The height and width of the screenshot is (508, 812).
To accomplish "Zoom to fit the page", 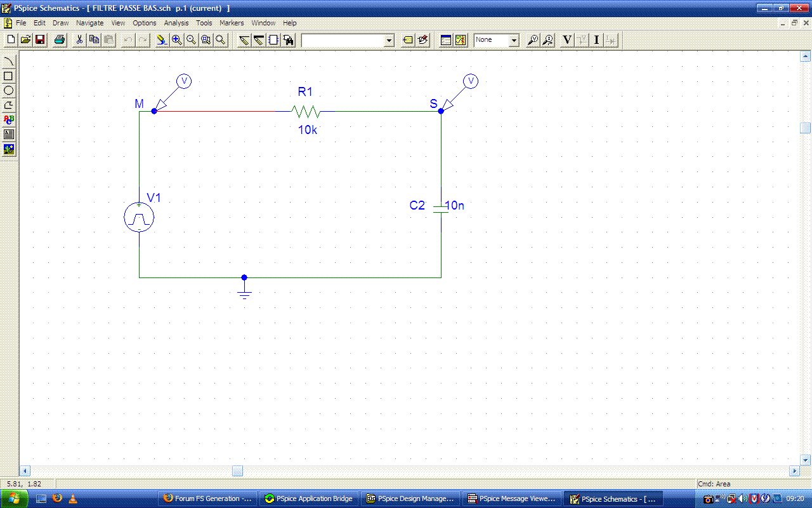I will 220,40.
